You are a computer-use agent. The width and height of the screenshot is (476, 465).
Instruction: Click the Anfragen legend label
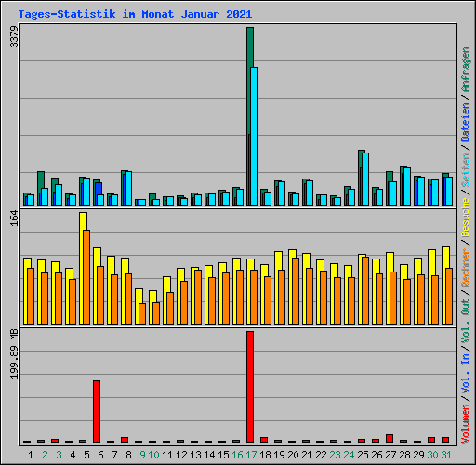pyautogui.click(x=466, y=70)
